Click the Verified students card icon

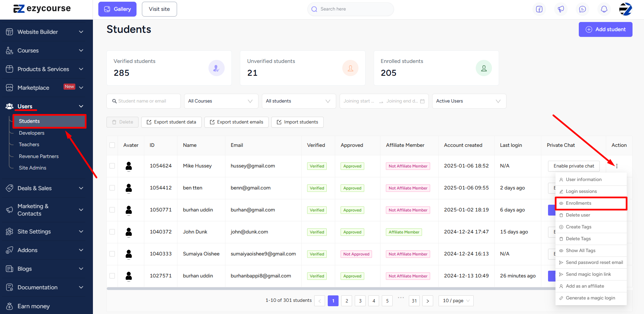(216, 68)
